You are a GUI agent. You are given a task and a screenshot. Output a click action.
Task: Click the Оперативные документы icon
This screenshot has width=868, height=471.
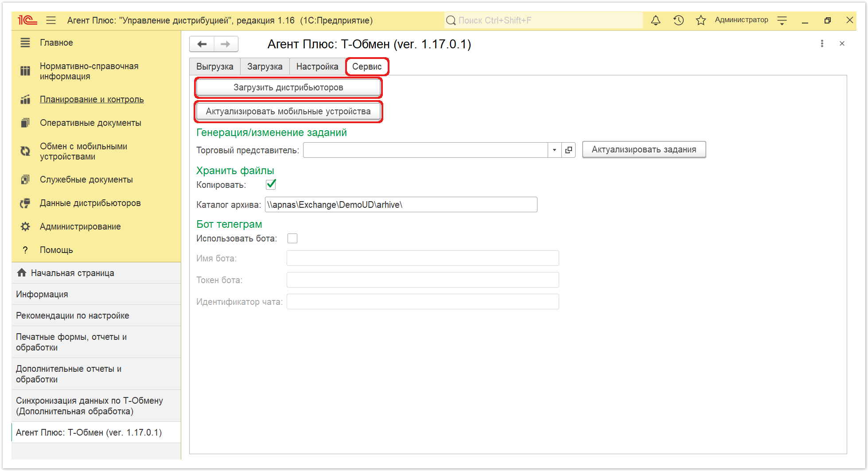coord(25,123)
